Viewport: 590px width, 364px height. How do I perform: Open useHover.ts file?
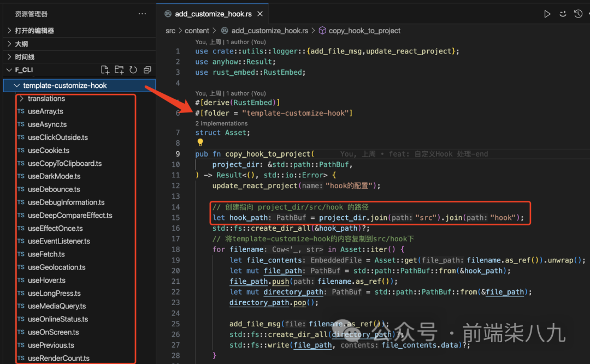(46, 280)
